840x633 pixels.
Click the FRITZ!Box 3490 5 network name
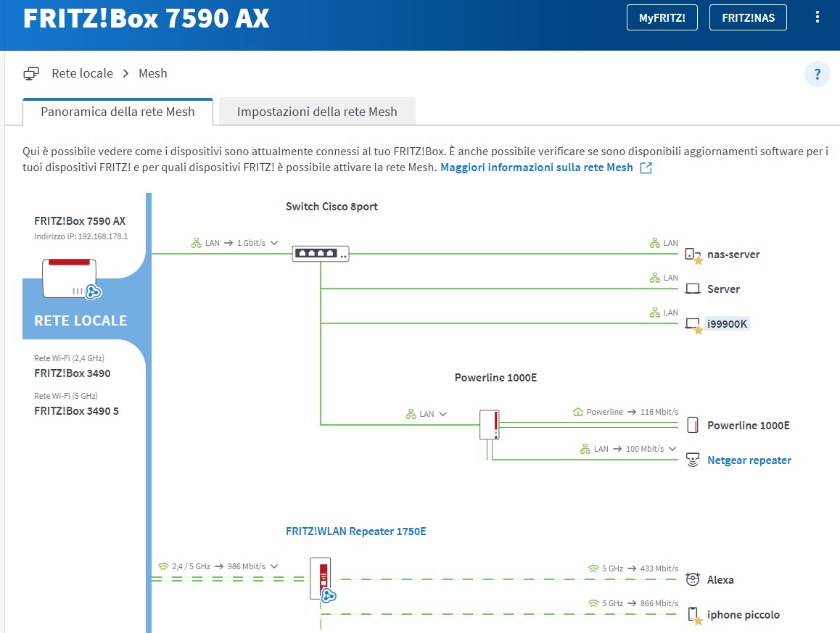(76, 410)
